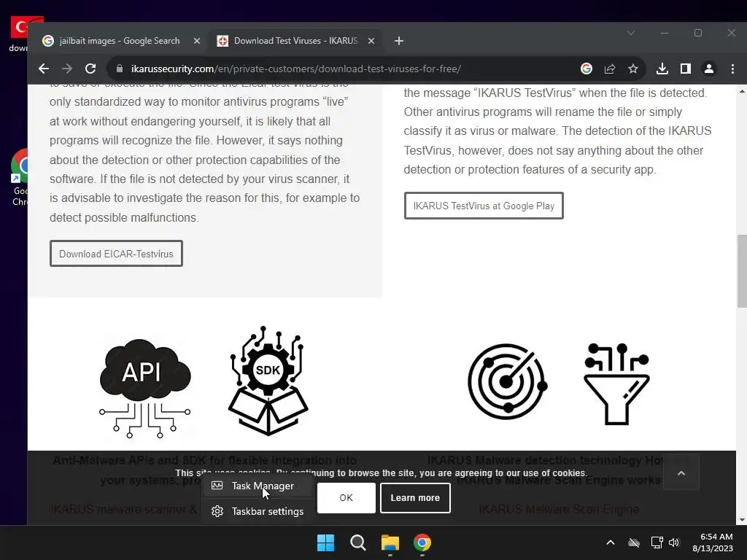Image resolution: width=747 pixels, height=560 pixels.
Task: Click the SDK gear box graphic
Action: [268, 381]
